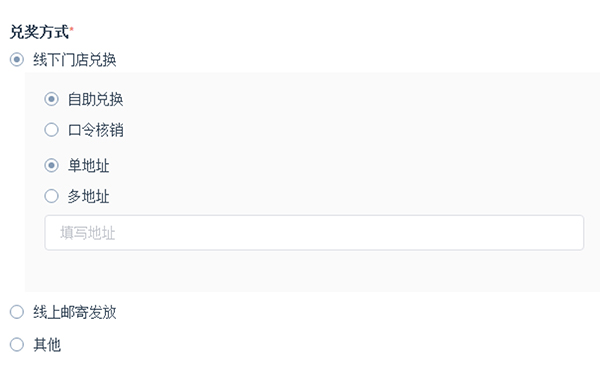The width and height of the screenshot is (600, 370).
Task: Click the 线下门店兑换 label text
Action: tap(75, 60)
